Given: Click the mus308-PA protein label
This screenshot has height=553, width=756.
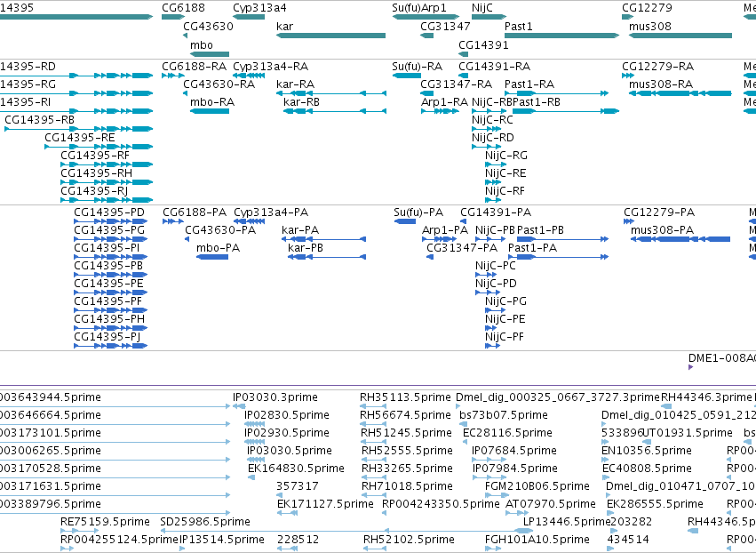Looking at the screenshot, I should [x=662, y=230].
